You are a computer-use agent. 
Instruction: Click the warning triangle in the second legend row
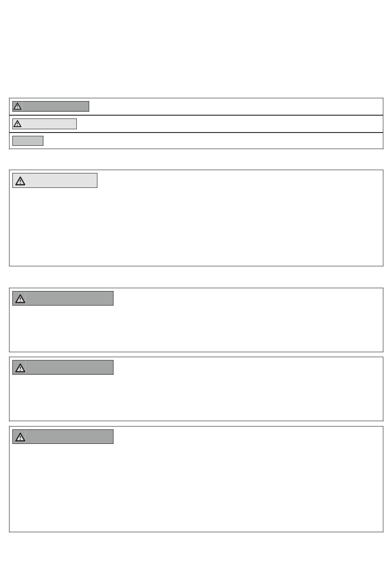17,124
